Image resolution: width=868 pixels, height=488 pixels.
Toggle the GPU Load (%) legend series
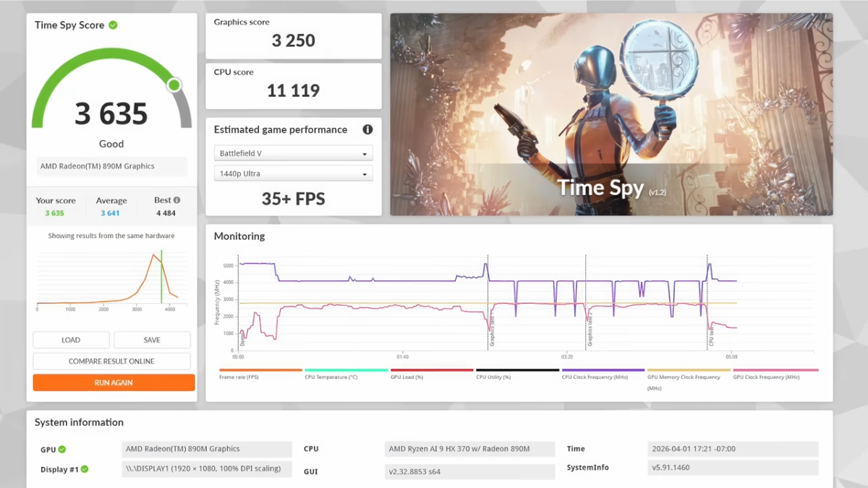pyautogui.click(x=432, y=374)
